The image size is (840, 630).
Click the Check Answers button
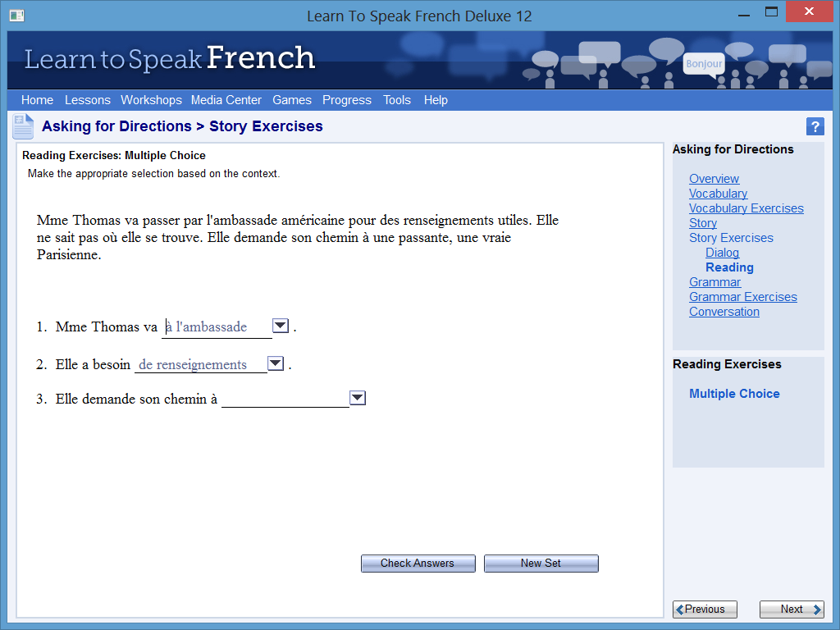(x=418, y=564)
